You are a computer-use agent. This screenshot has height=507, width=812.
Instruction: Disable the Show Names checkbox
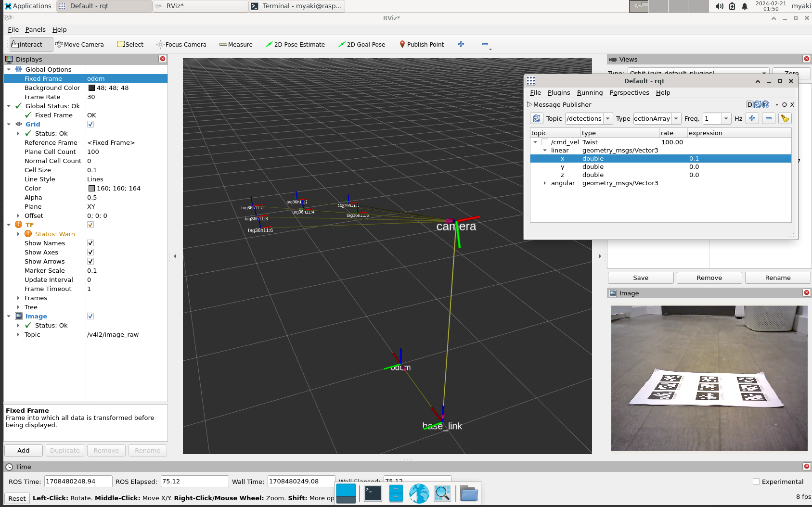90,243
